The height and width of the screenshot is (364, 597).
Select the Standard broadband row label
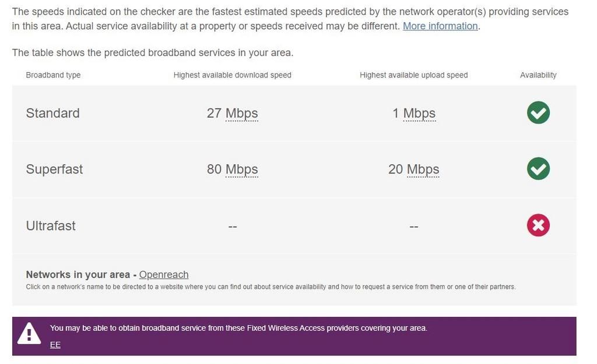point(52,113)
